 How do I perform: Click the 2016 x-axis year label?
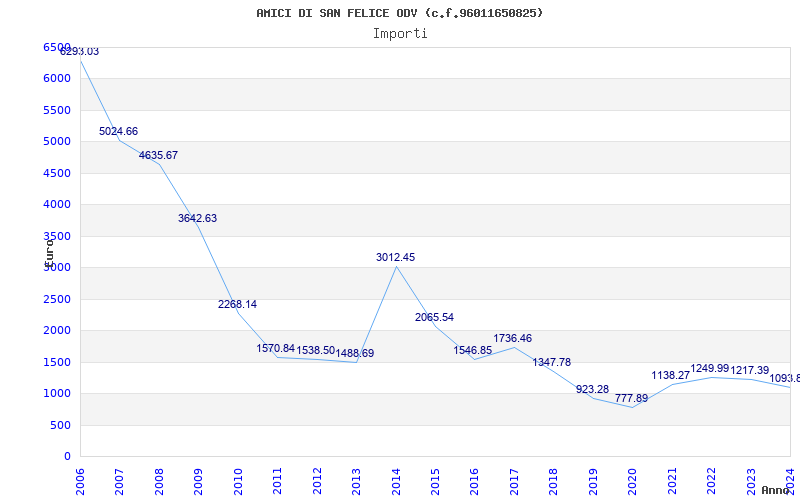(x=475, y=481)
